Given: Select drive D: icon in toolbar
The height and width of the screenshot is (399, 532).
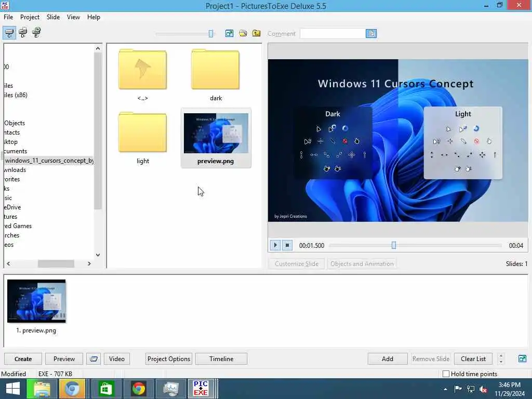Looking at the screenshot, I should [23, 33].
